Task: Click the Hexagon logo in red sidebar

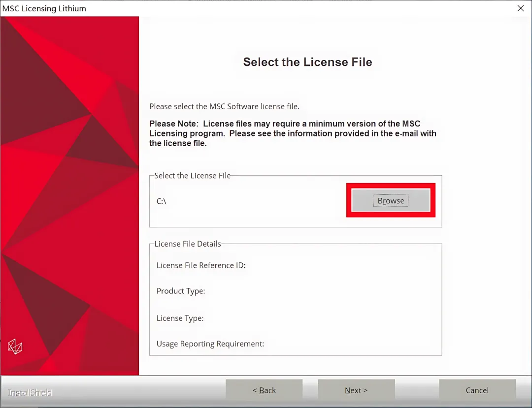Action: tap(15, 346)
